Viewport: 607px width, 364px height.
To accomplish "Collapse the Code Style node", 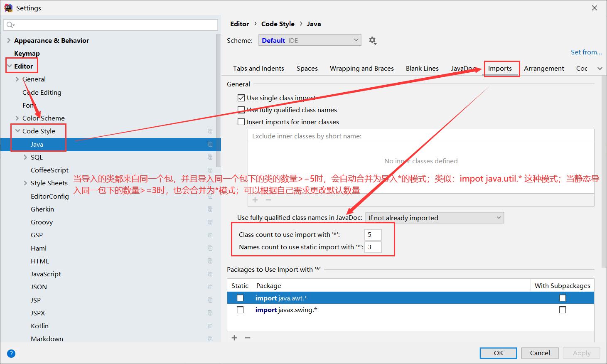I will [x=17, y=131].
